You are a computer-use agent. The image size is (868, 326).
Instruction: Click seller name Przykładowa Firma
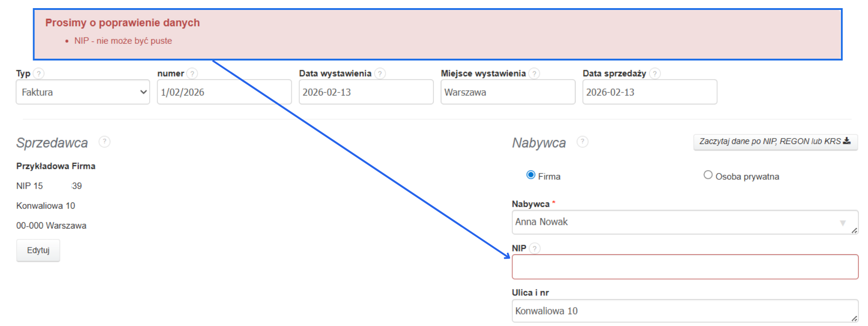coord(56,166)
